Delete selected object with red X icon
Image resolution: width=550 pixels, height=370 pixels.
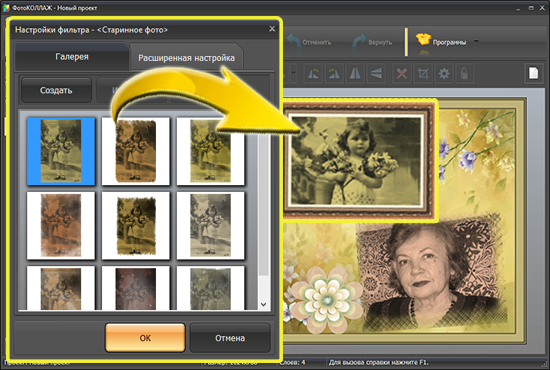[x=402, y=74]
